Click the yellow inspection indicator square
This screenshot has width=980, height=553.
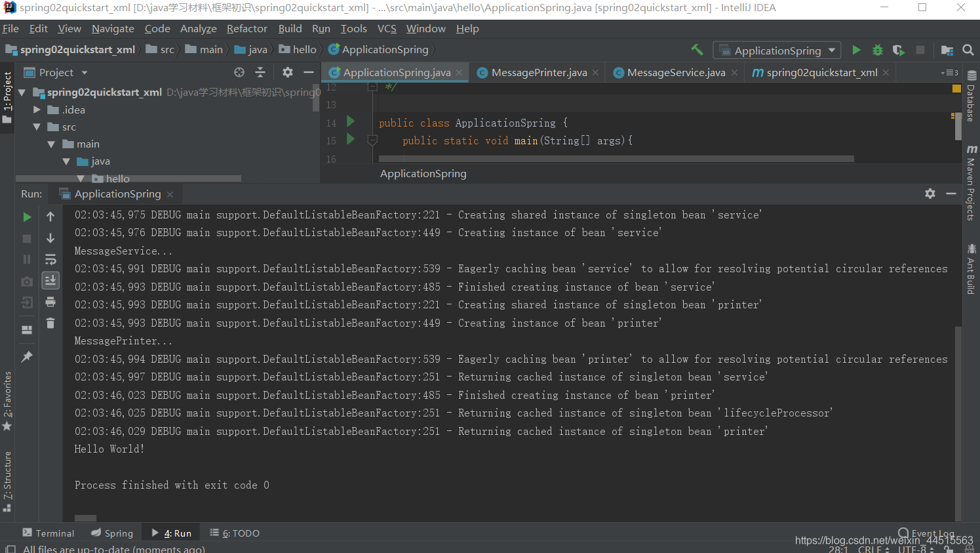coord(956,89)
